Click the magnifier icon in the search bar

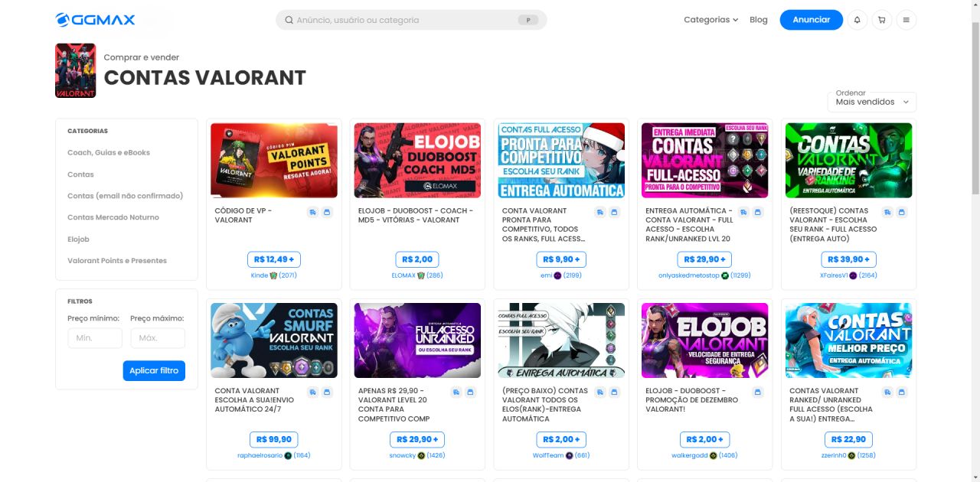tap(289, 20)
